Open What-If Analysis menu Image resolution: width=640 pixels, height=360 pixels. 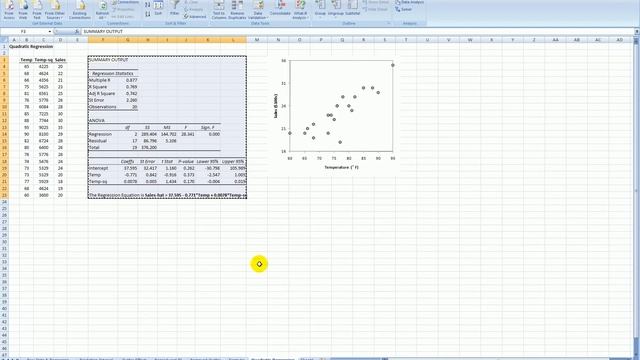point(300,10)
